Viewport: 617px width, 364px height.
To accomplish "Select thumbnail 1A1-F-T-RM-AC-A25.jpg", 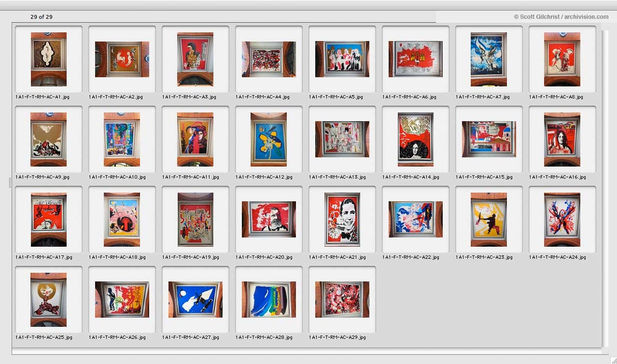I will 49,300.
